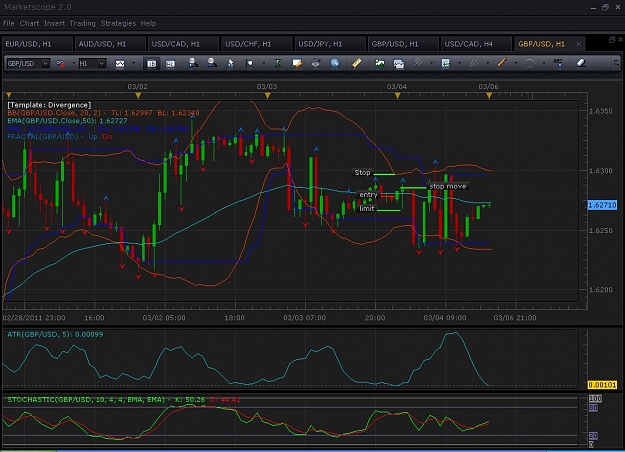Screen dimensions: 625x452
Task: Open the Insert menu
Action: click(54, 23)
